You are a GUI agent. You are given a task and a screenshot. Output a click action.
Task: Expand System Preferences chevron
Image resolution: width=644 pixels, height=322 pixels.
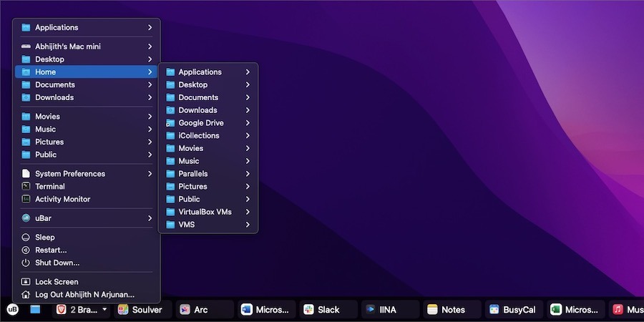[x=150, y=174]
